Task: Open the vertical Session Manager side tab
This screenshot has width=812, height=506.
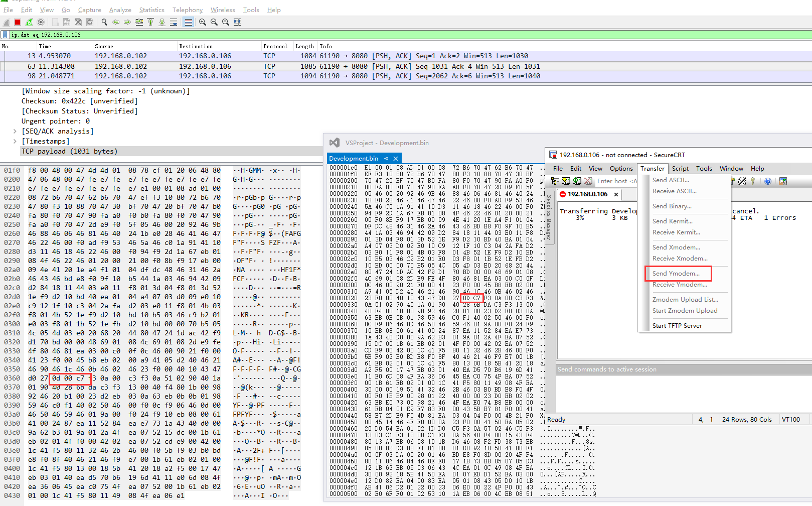Action: (x=549, y=216)
